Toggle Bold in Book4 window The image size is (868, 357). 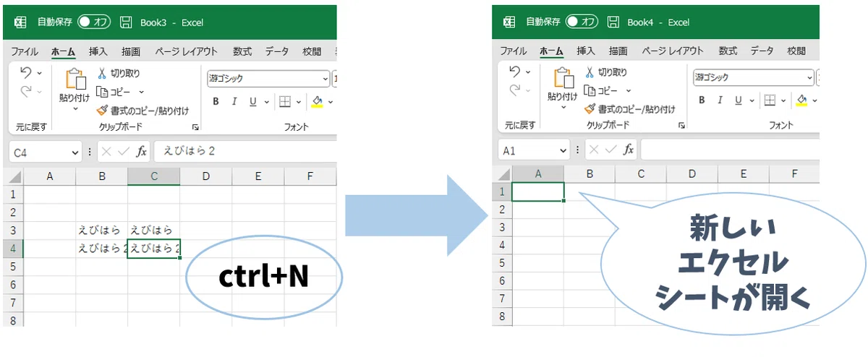pyautogui.click(x=702, y=100)
